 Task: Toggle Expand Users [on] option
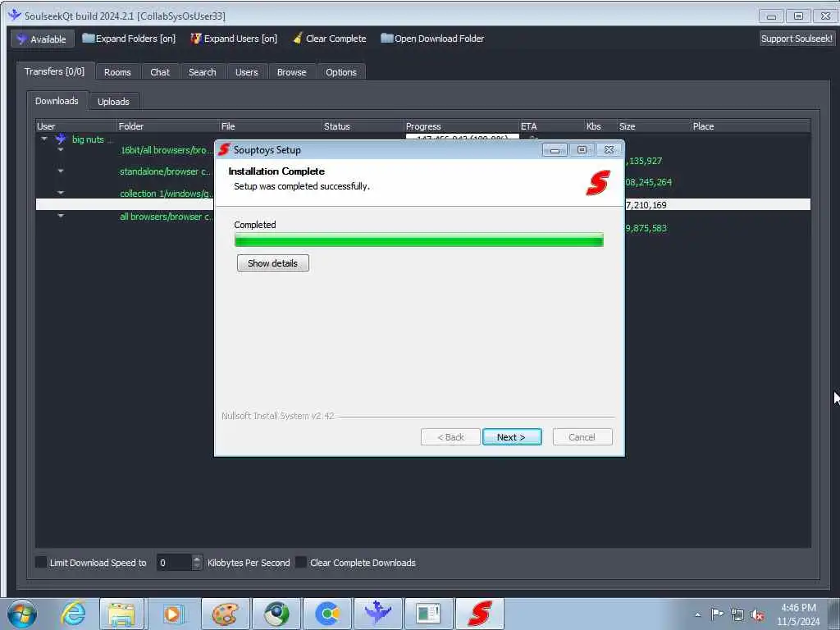pos(234,39)
